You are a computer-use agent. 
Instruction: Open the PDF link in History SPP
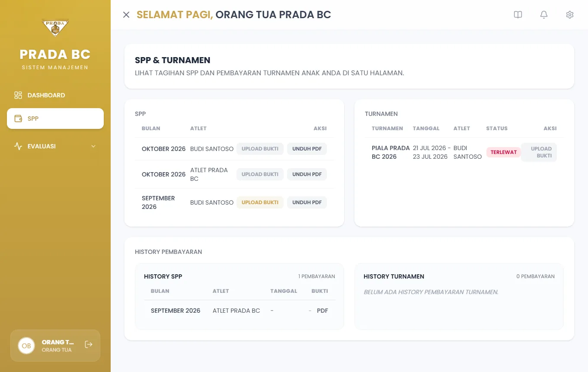pos(323,311)
